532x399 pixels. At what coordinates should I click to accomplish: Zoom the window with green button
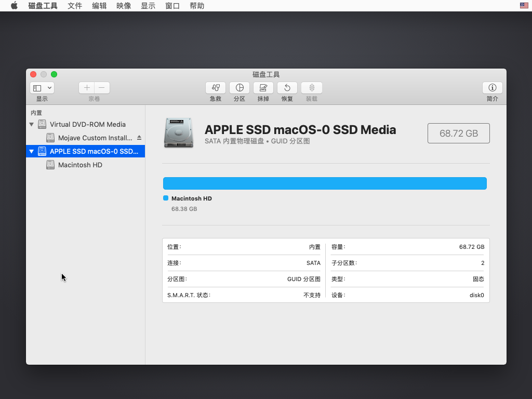54,74
